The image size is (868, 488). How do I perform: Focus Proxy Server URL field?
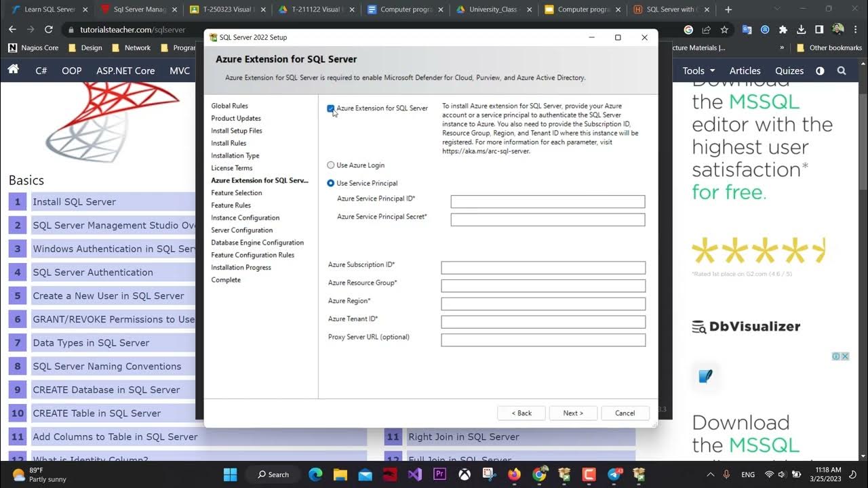click(x=543, y=340)
